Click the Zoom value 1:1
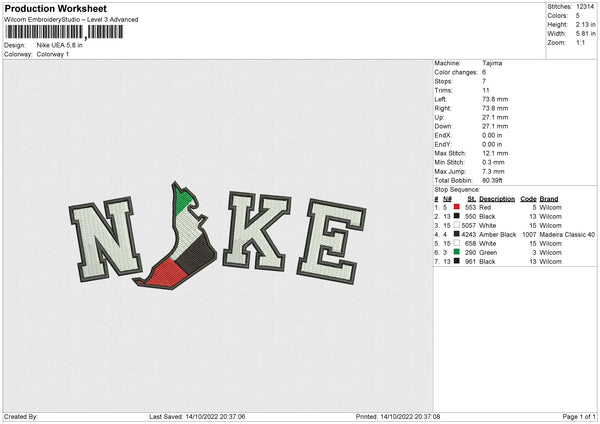This screenshot has width=600, height=424. pos(580,42)
